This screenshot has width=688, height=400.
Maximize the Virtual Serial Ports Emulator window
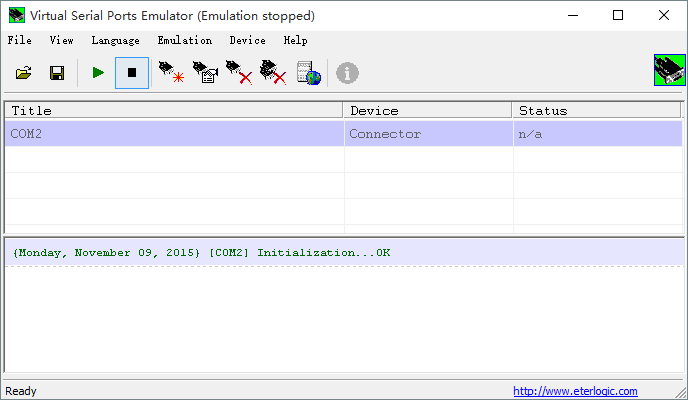point(618,16)
